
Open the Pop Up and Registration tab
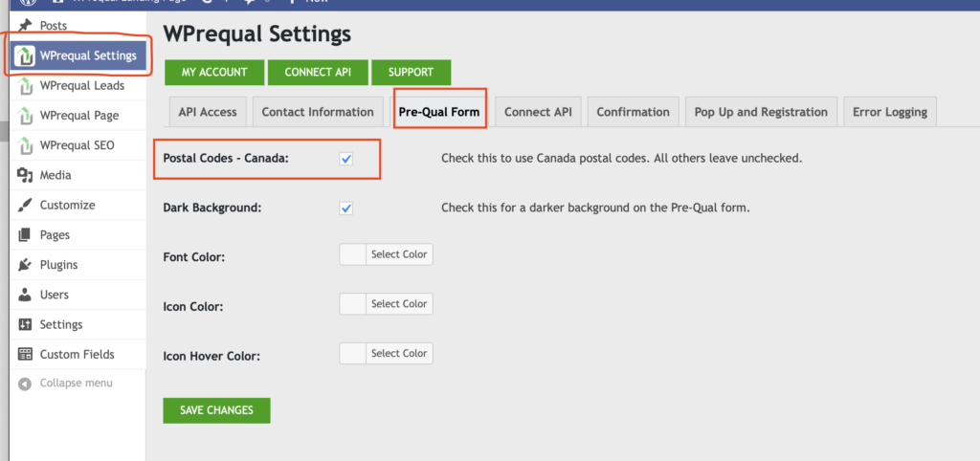pos(761,113)
